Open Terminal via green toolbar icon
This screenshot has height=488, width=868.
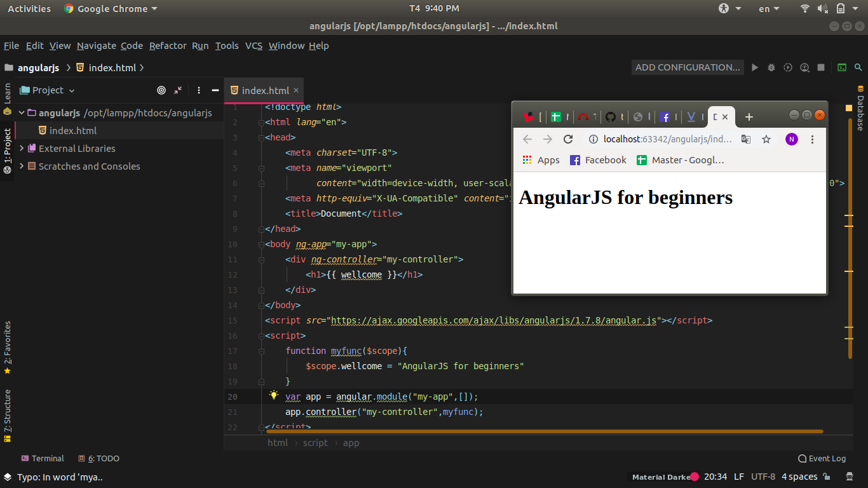[x=842, y=67]
